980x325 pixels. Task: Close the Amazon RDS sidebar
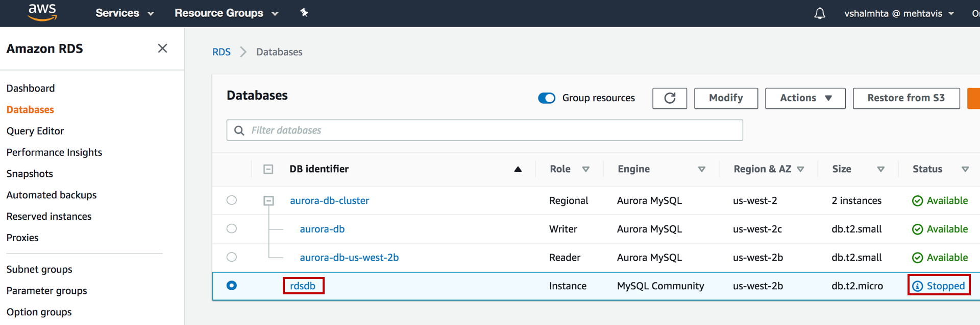pos(162,49)
